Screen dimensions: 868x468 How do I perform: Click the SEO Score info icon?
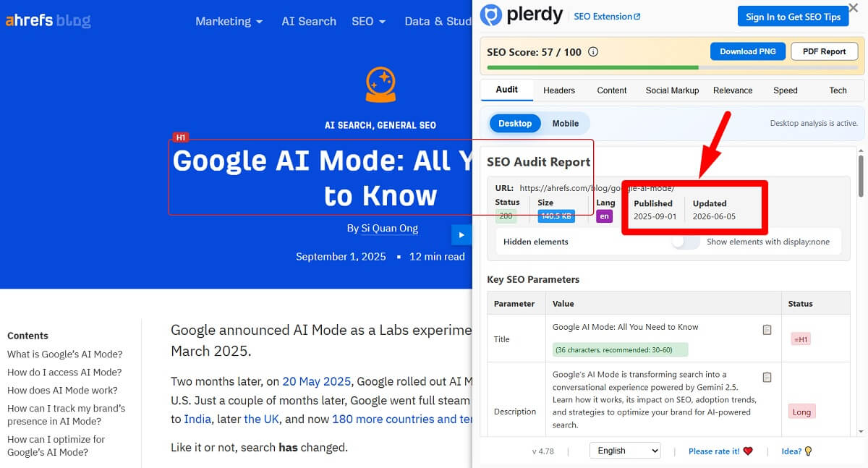tap(593, 52)
